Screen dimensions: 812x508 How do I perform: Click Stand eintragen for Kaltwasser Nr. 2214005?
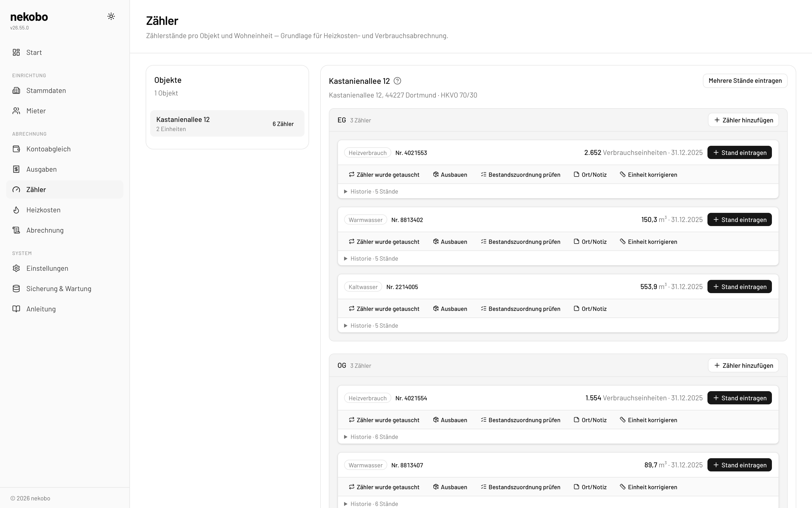[739, 287]
